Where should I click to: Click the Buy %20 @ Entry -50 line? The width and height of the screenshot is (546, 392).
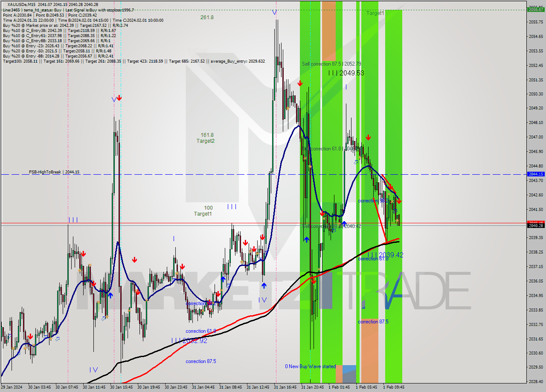click(x=57, y=51)
